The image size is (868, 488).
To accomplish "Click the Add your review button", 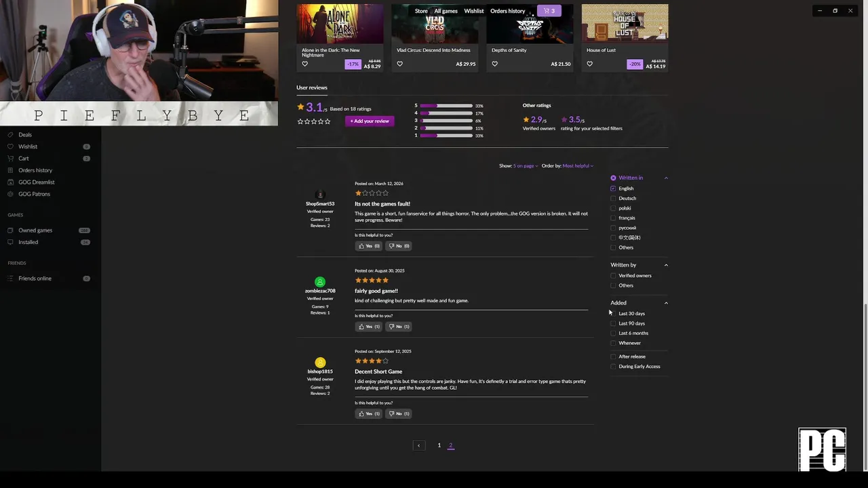I will tap(370, 121).
